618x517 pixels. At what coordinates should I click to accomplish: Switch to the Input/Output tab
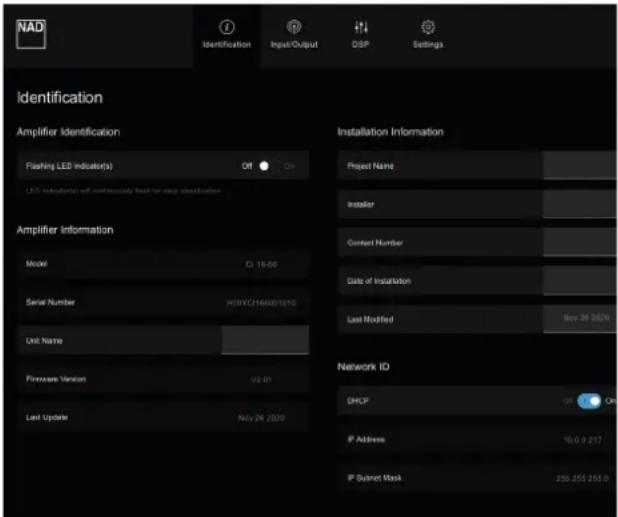(294, 36)
